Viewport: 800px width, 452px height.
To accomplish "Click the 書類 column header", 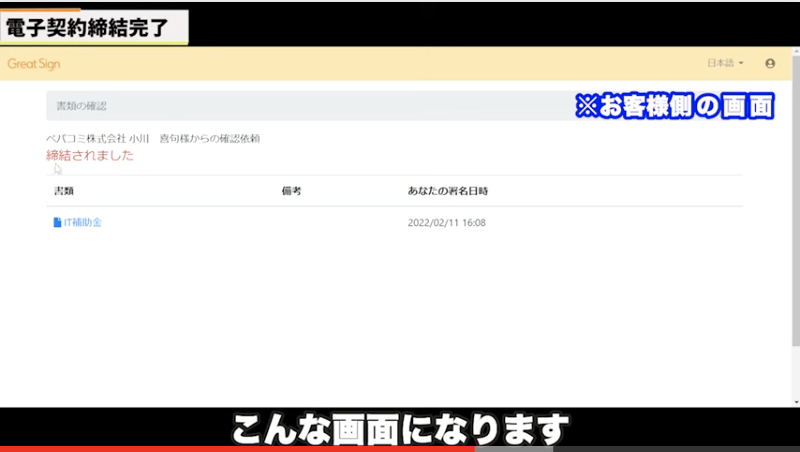I will [64, 190].
